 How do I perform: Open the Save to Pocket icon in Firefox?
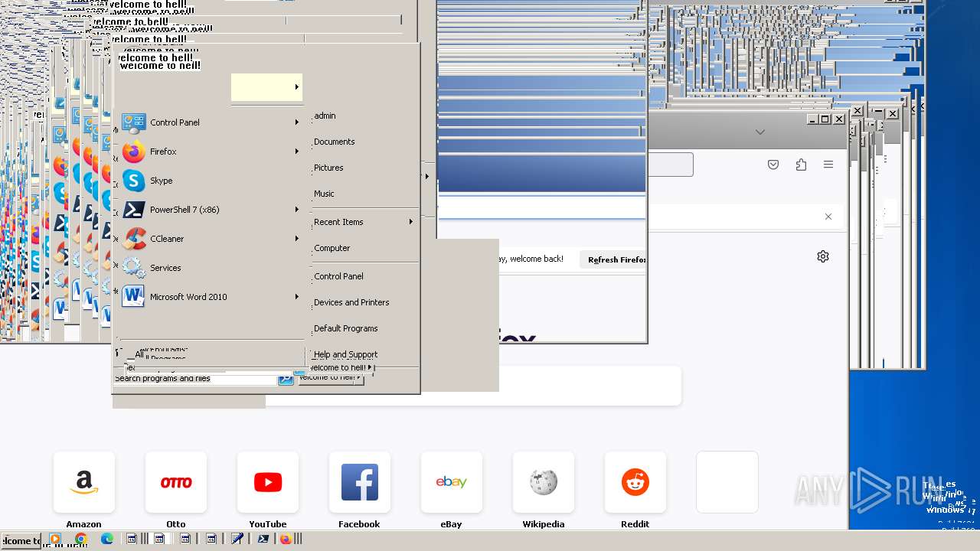(773, 165)
